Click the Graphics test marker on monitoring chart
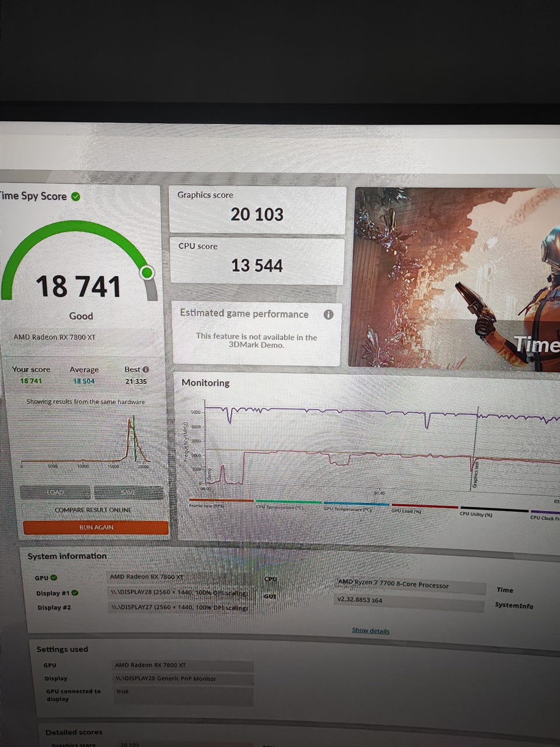Image resolution: width=560 pixels, height=747 pixels. pyautogui.click(x=475, y=474)
